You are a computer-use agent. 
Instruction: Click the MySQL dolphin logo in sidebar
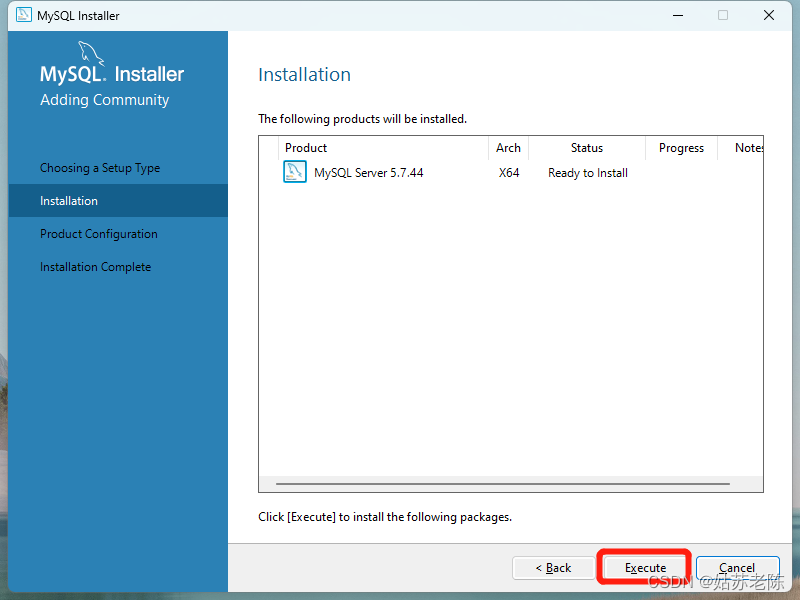[91, 54]
